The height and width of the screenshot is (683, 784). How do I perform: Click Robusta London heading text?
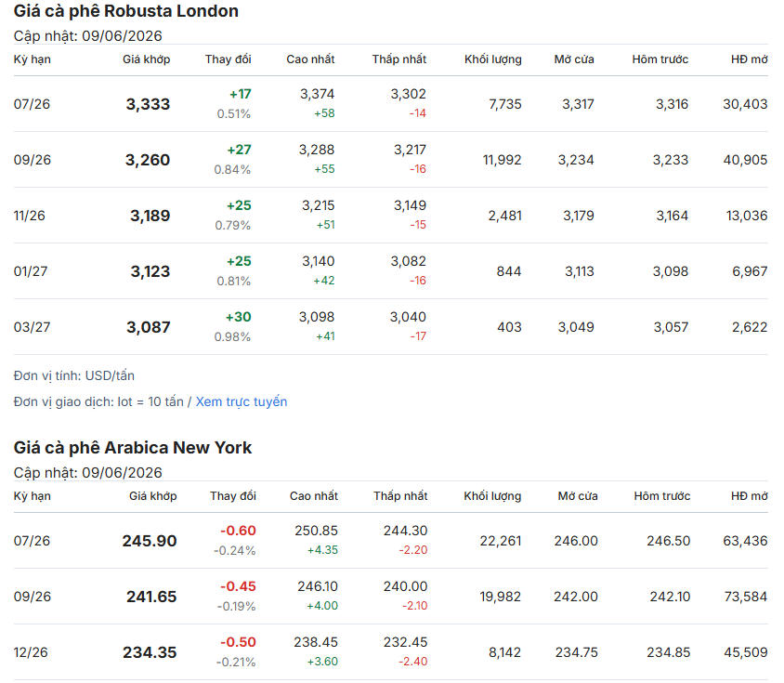126,11
